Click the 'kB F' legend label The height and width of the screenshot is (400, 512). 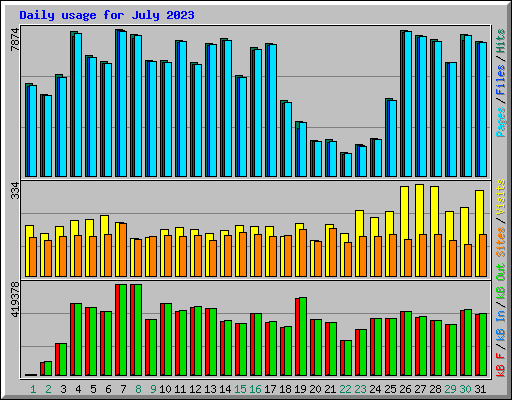[x=501, y=364]
